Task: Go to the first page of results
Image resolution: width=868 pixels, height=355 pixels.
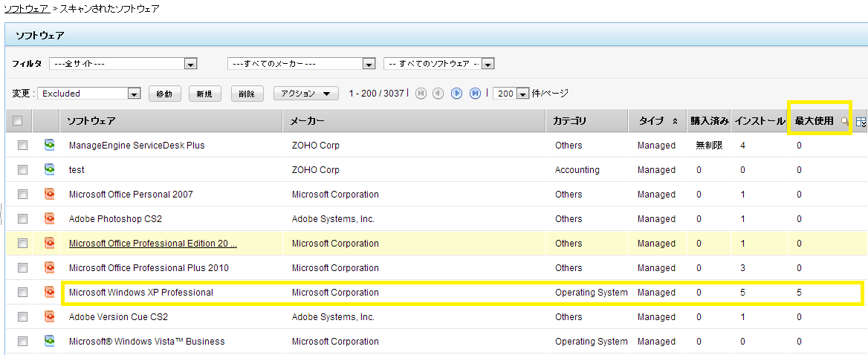Action: tap(421, 94)
